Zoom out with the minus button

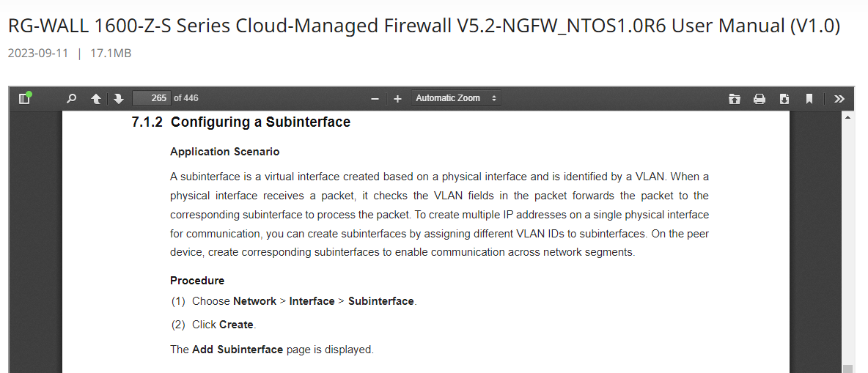pos(375,98)
